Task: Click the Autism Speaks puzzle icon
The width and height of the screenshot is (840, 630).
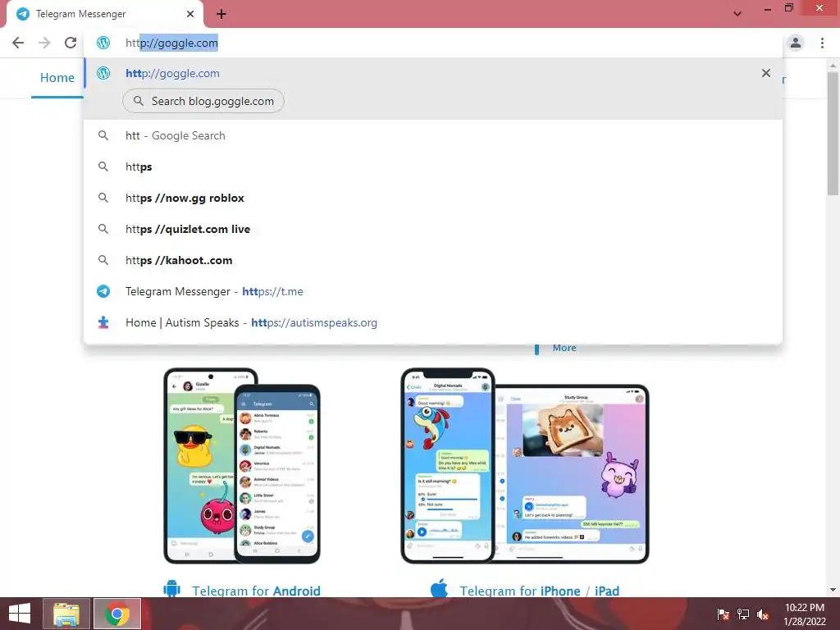Action: pos(103,322)
